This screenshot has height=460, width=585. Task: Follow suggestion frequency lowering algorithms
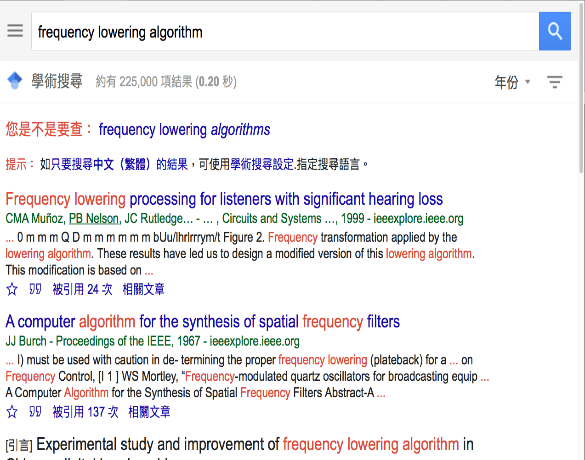(x=184, y=130)
